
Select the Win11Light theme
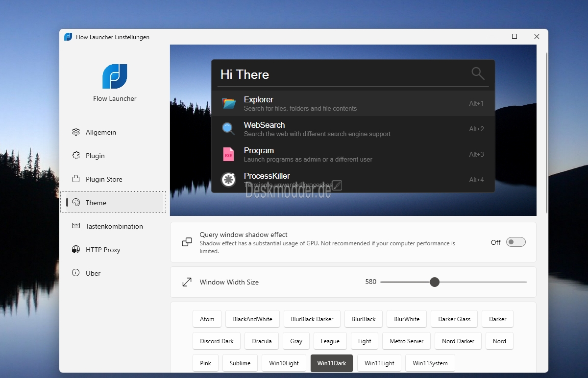379,363
